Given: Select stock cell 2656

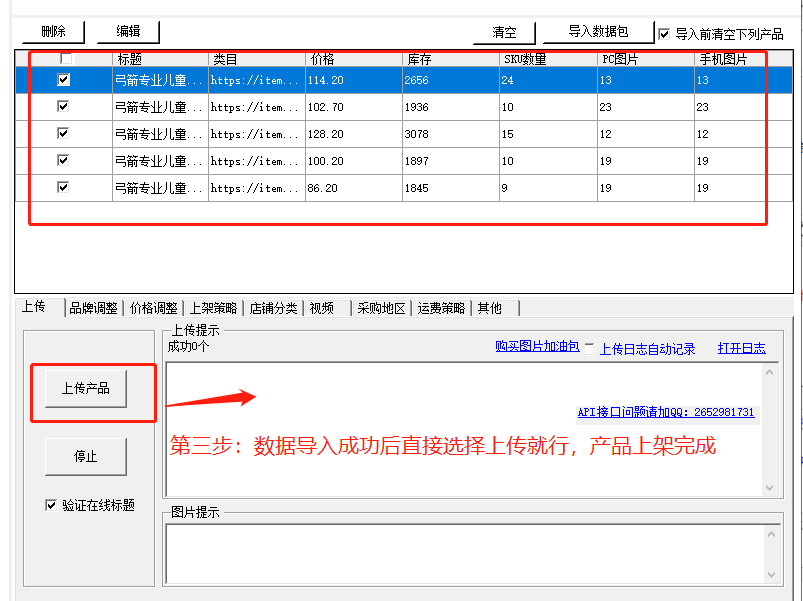Looking at the screenshot, I should 451,80.
